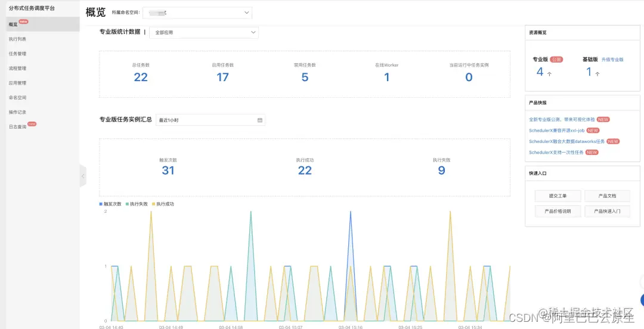Click the 执行失败 count 9

pos(441,170)
